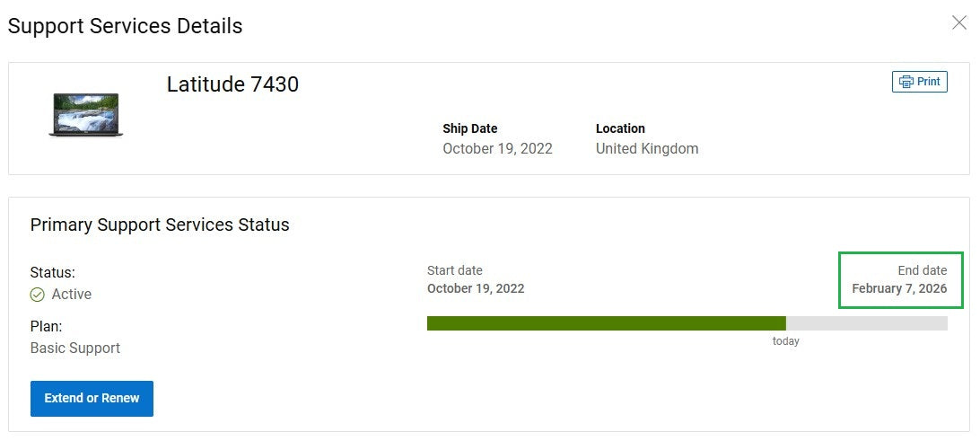Click the United Kingdom location value

[x=647, y=149]
